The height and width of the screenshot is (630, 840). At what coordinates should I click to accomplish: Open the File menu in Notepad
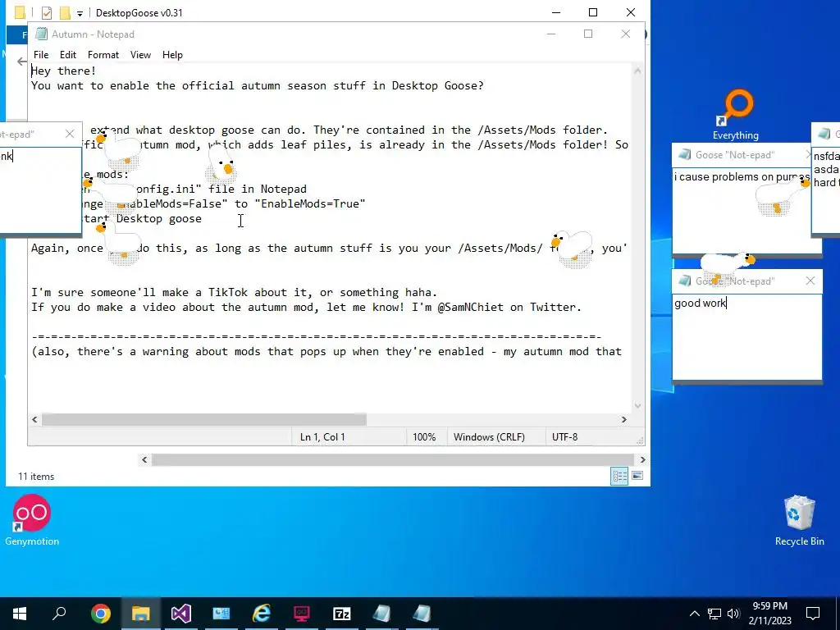41,55
